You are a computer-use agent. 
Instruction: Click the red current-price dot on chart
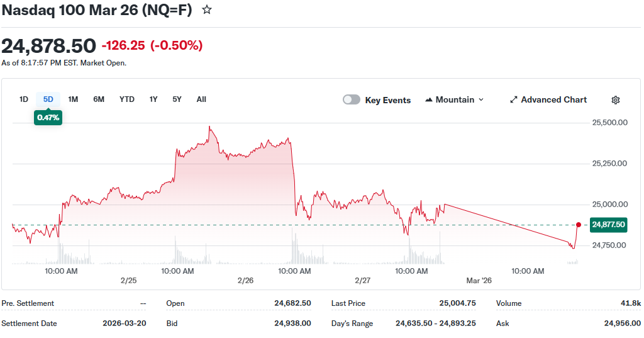(579, 225)
